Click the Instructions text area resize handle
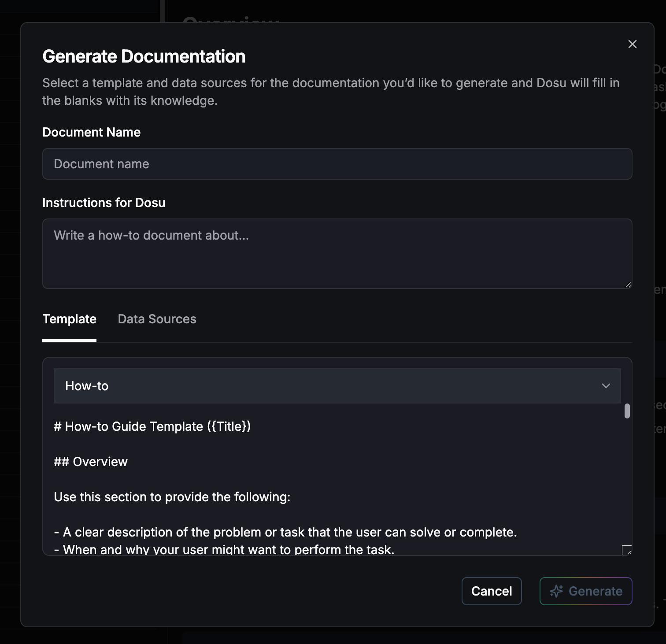Screen dimensions: 666x644 628,285
